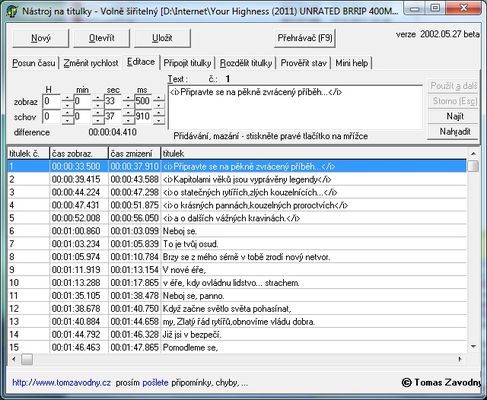This screenshot has width=487, height=400.
Task: Increase zobraz ms value with up arrow
Action: tap(159, 98)
